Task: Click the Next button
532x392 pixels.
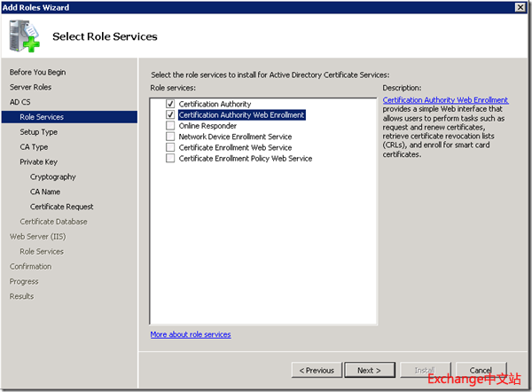Action: [370, 370]
